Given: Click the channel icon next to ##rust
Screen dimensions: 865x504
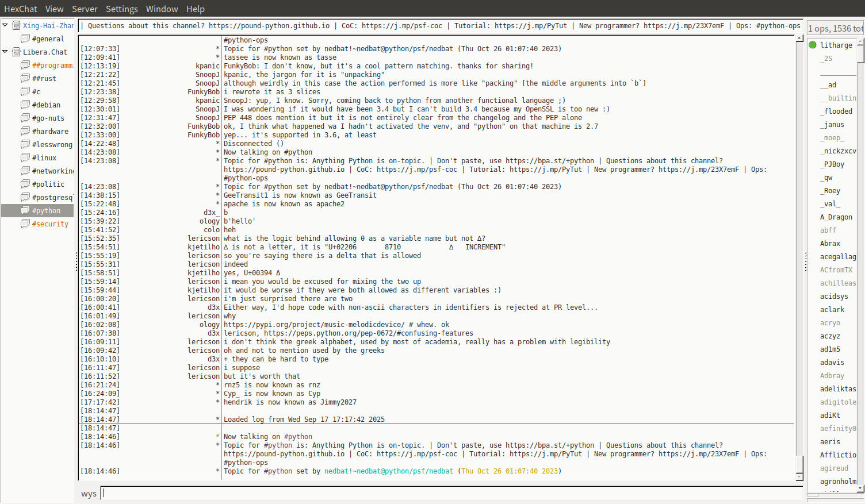Looking at the screenshot, I should (x=25, y=78).
